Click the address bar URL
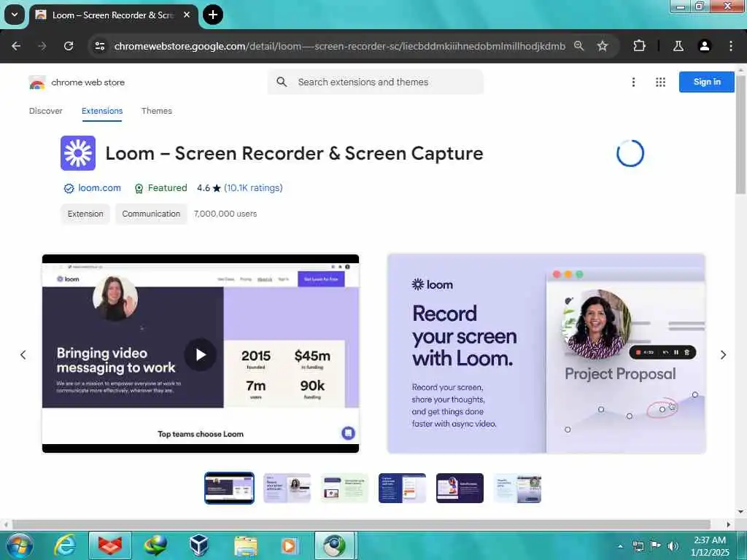 (x=340, y=46)
